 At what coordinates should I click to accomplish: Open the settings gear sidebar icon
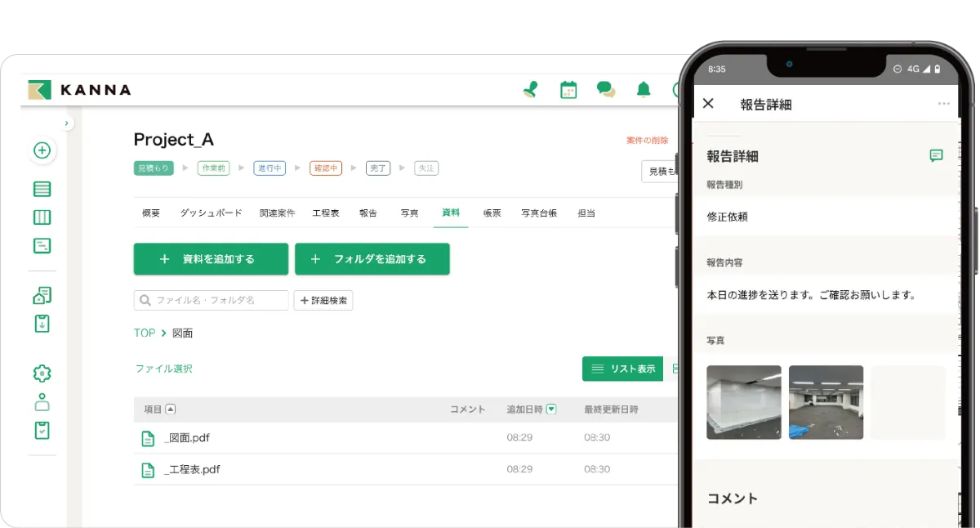42,374
